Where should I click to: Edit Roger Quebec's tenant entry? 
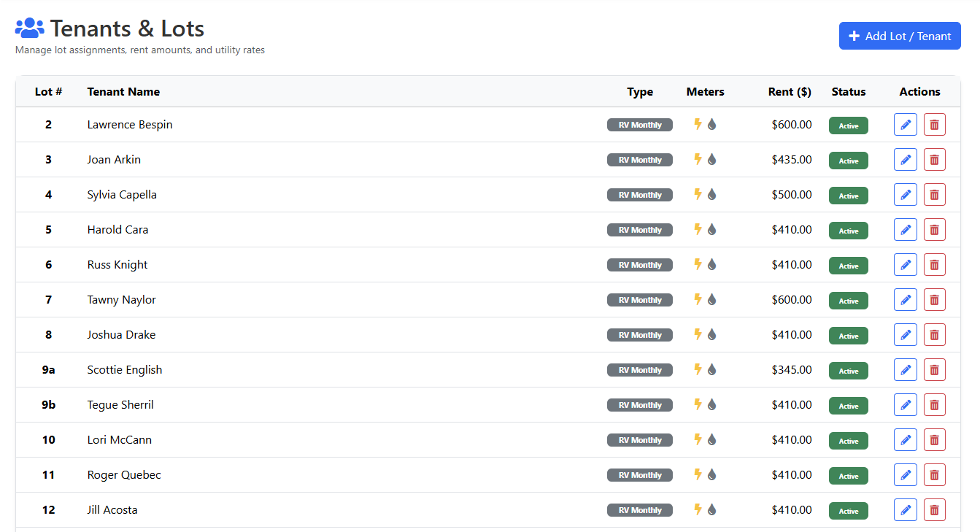tap(906, 475)
